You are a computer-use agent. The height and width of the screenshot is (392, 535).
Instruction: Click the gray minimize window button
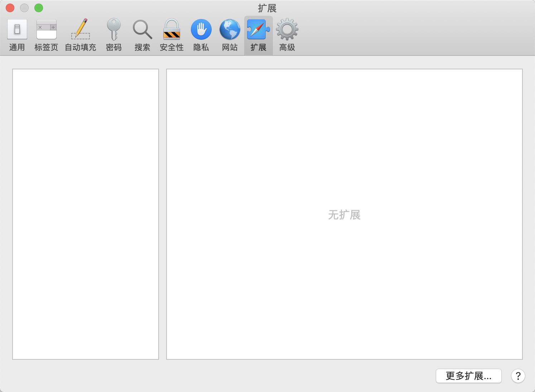coord(24,8)
